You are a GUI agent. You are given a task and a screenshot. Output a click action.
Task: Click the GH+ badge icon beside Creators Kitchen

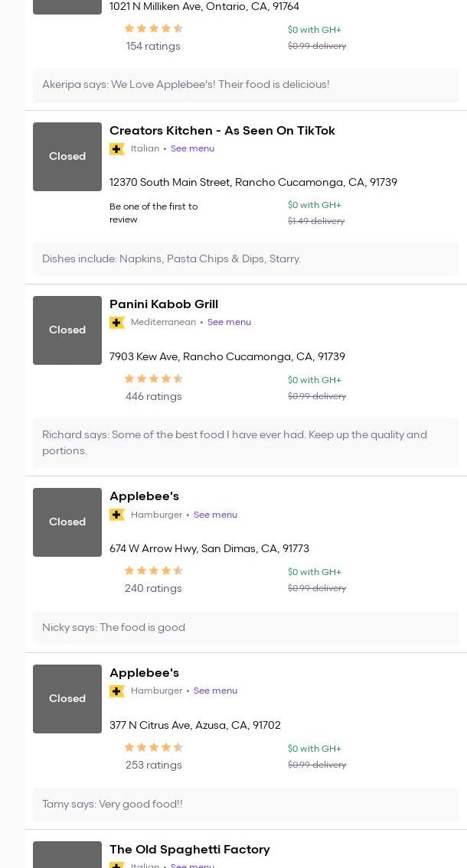pos(117,149)
